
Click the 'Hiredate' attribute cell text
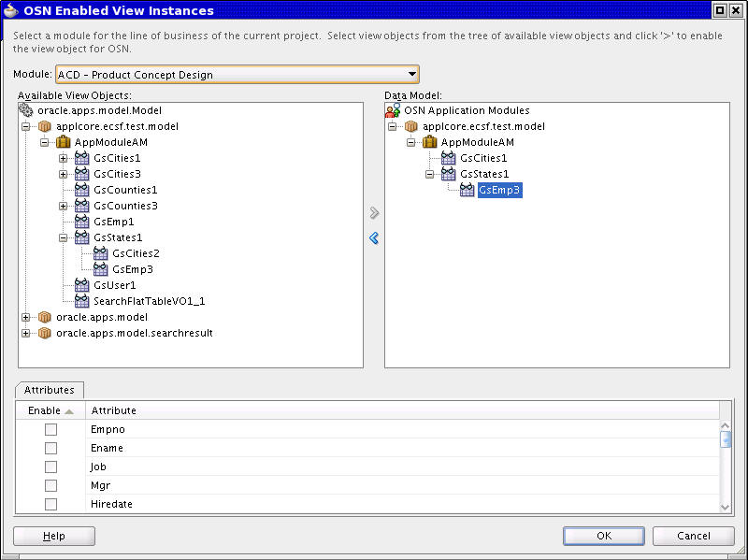point(111,504)
